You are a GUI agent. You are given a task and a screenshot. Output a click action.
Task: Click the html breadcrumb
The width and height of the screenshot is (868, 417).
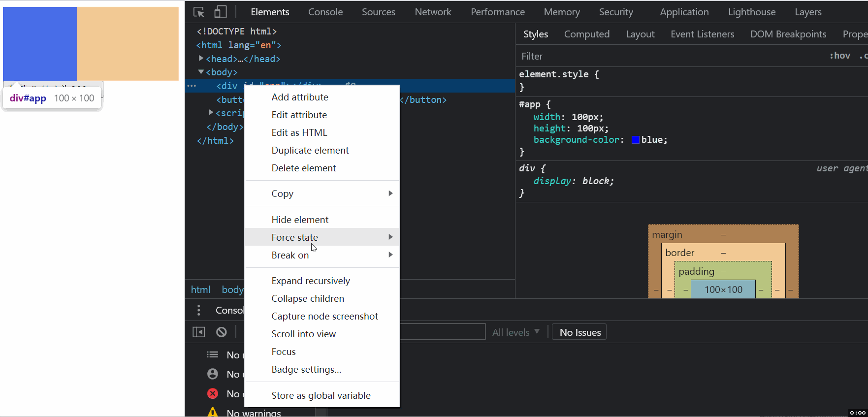[x=200, y=289]
